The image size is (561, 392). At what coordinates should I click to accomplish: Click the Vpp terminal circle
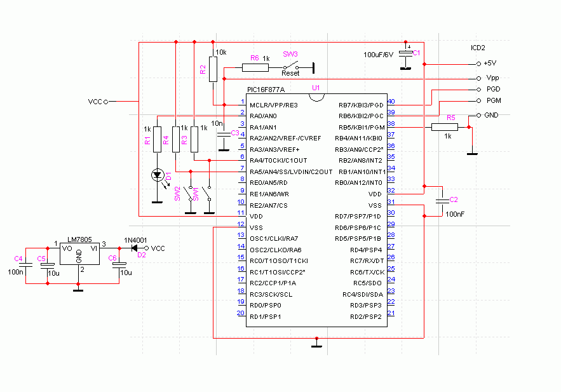pos(478,79)
